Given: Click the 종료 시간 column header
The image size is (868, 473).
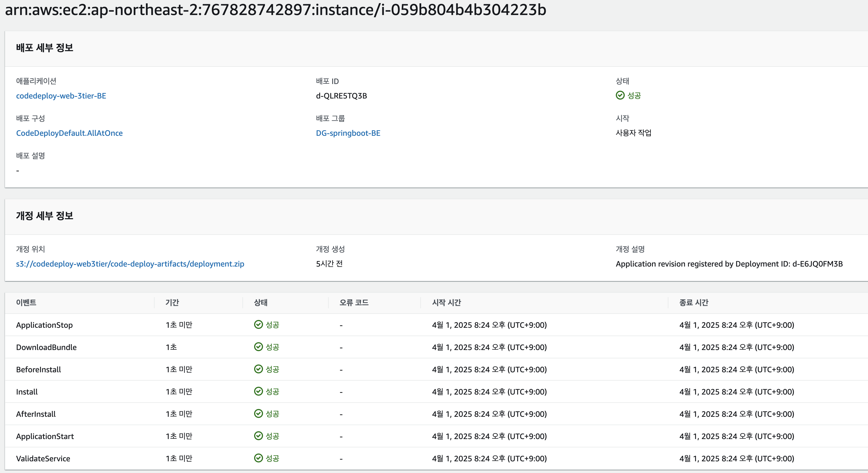Looking at the screenshot, I should (x=694, y=302).
